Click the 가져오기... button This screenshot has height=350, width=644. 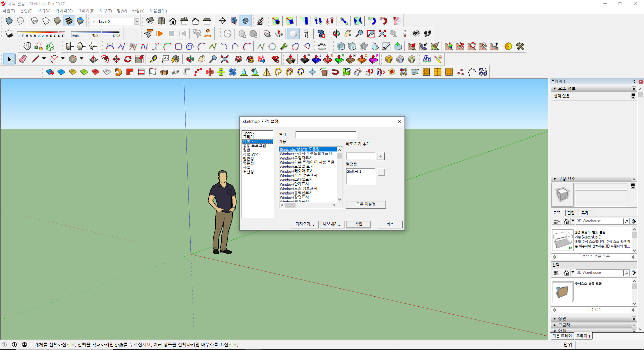coord(305,224)
